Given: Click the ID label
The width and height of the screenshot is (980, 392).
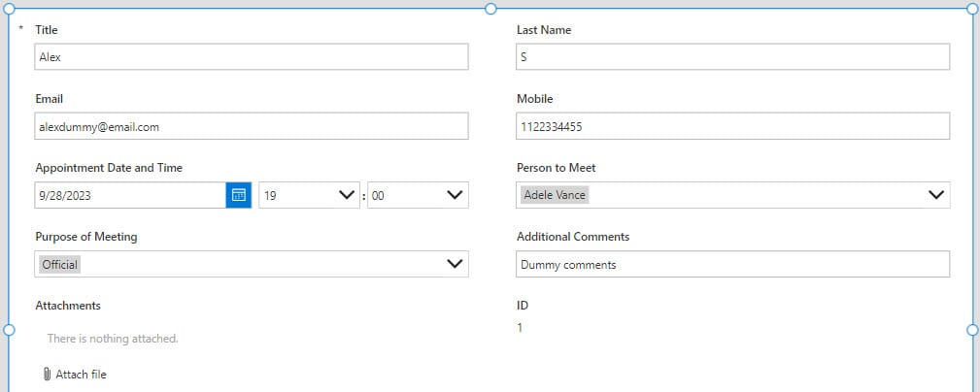Looking at the screenshot, I should point(523,306).
